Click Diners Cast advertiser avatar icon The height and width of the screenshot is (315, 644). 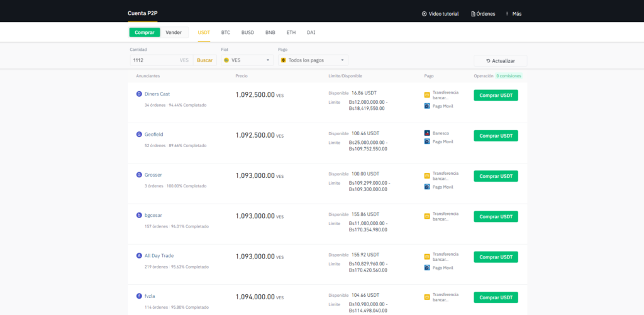coord(139,94)
